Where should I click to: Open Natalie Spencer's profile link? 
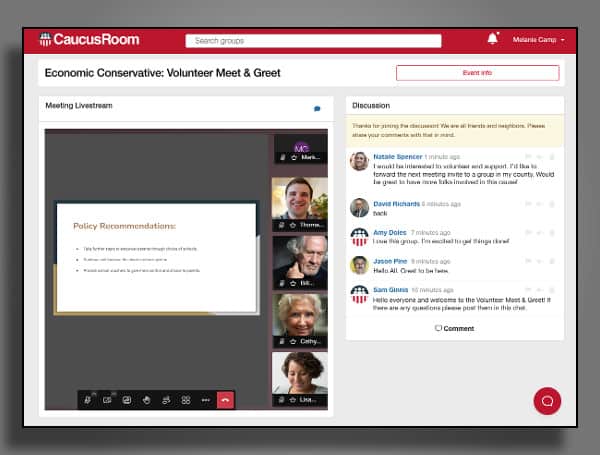tap(398, 157)
